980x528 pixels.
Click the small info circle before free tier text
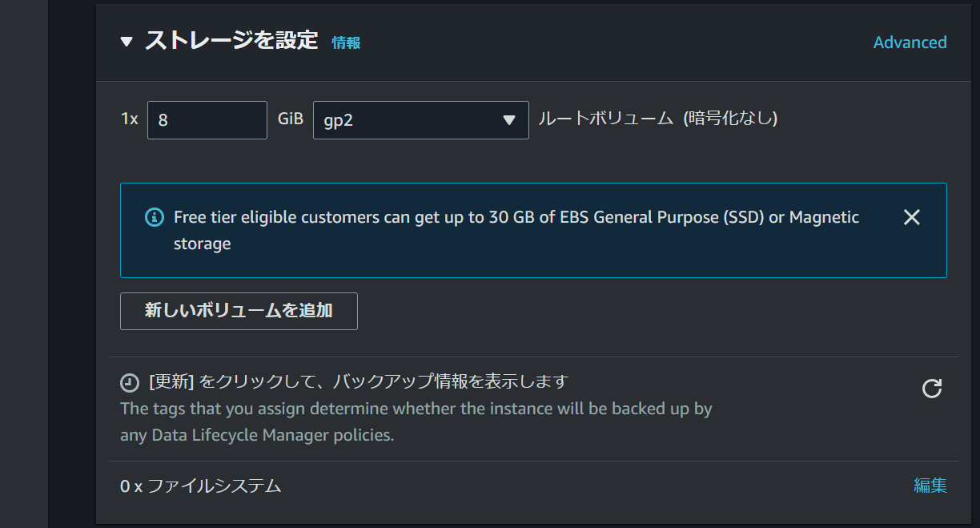click(x=154, y=217)
